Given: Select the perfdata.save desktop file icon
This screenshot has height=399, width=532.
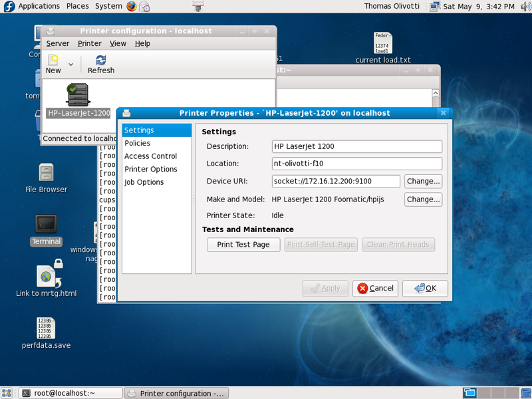Looking at the screenshot, I should 46,333.
